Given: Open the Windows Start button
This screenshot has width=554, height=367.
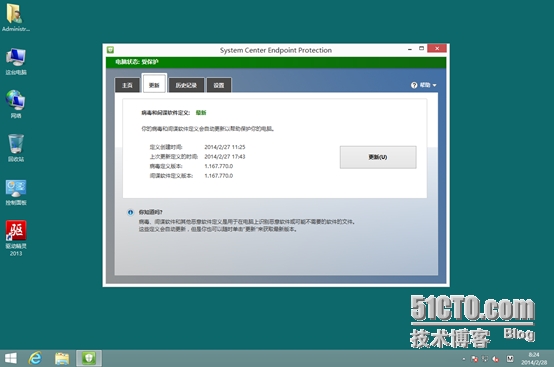Looking at the screenshot, I should [x=11, y=359].
